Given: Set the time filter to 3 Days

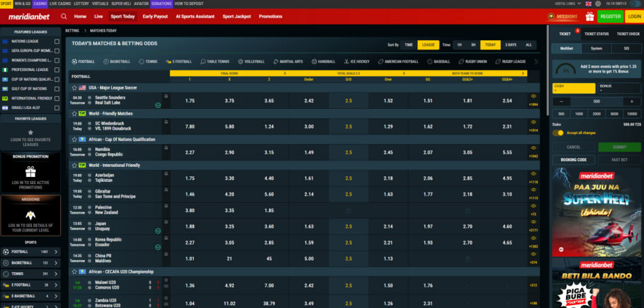Looking at the screenshot, I should 511,45.
